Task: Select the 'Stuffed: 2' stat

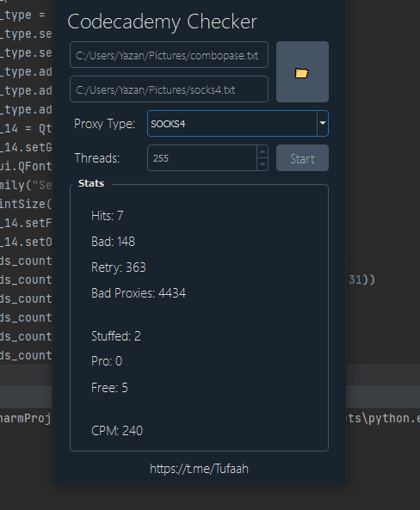Action: [x=116, y=336]
